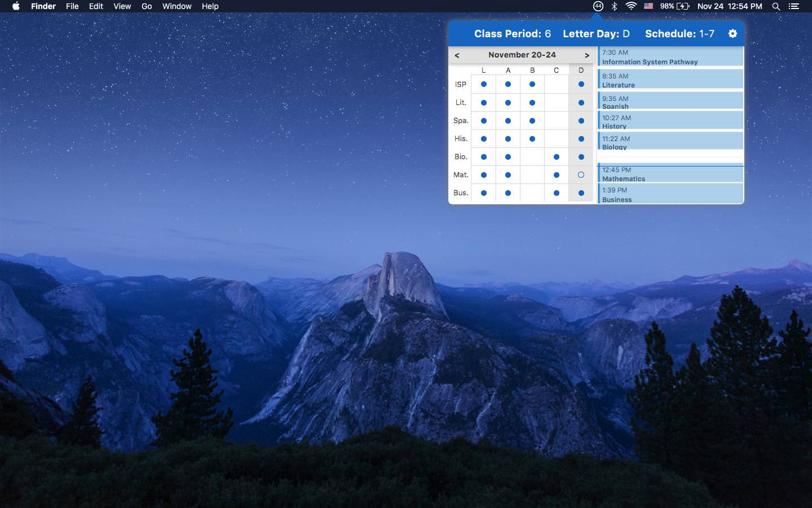Click the empty ISP cell under day C

coord(557,84)
